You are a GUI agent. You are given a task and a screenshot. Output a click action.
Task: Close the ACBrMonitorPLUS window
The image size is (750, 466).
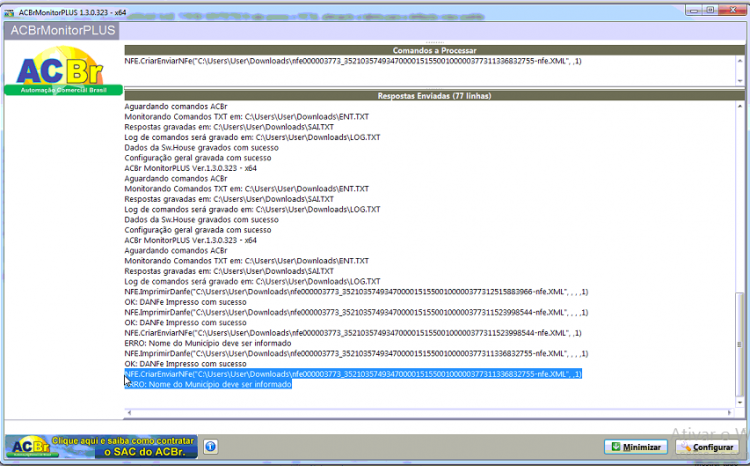tap(732, 10)
